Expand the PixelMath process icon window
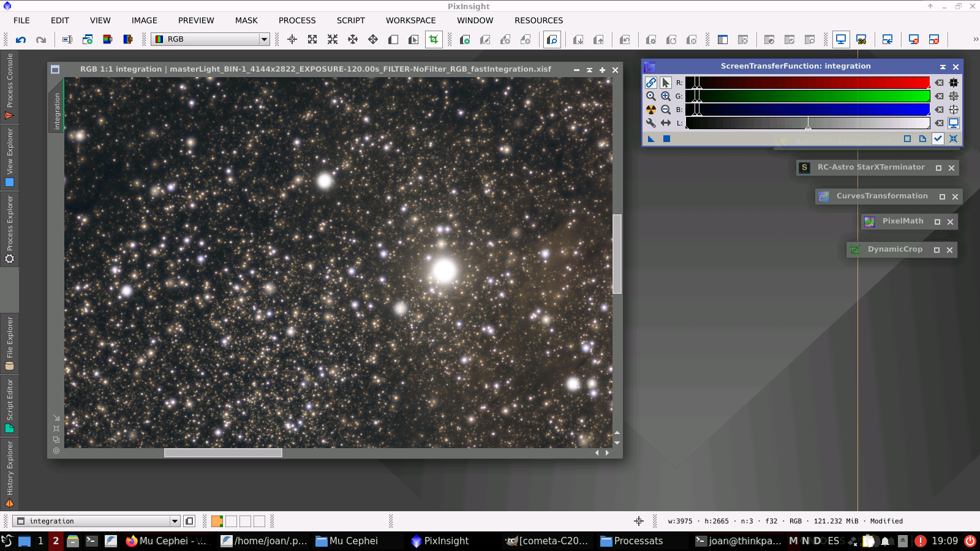This screenshot has height=551, width=980. (937, 222)
